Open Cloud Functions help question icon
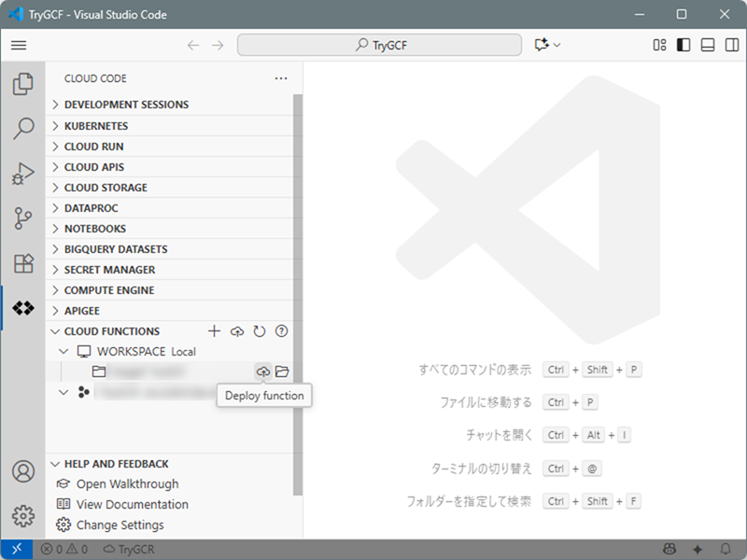The height and width of the screenshot is (560, 747). coord(282,331)
